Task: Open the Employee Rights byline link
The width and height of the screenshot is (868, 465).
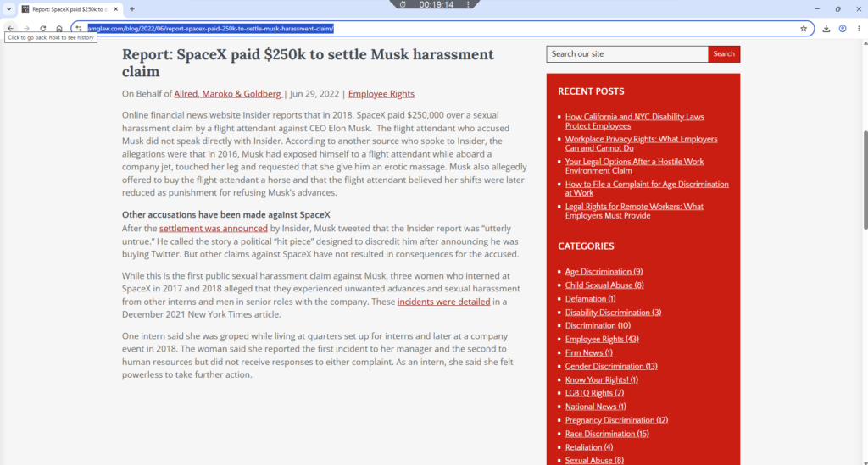Action: click(381, 94)
